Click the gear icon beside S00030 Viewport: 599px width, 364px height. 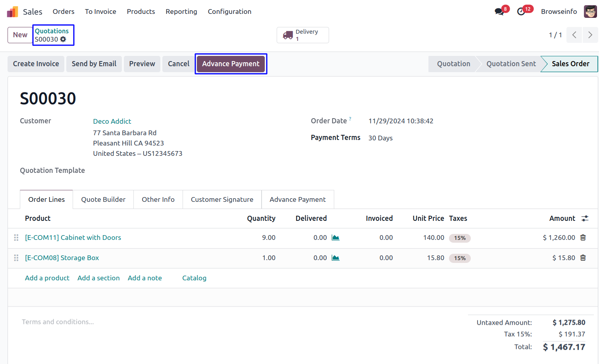tap(63, 39)
